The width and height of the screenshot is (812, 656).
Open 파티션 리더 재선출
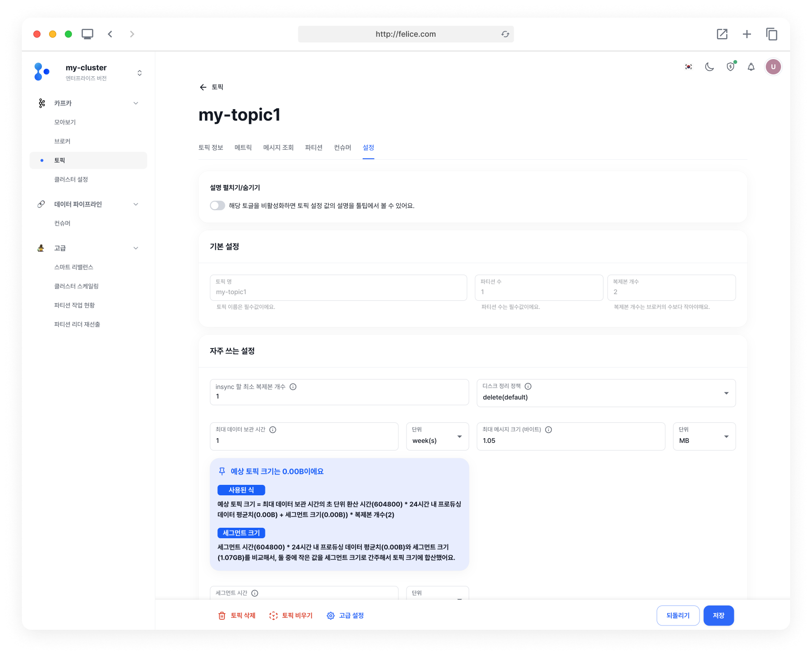click(77, 325)
